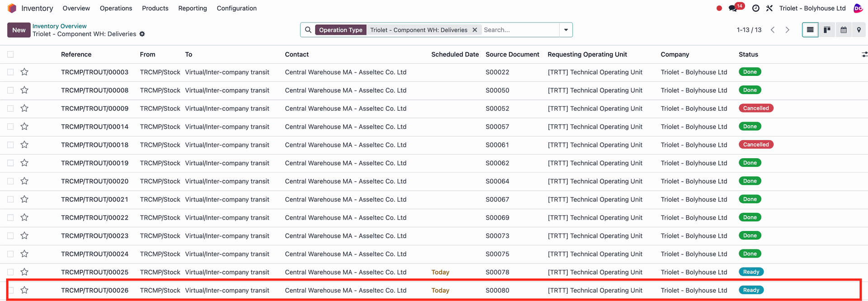Open the activities clock icon
The width and height of the screenshot is (868, 301).
(x=755, y=8)
